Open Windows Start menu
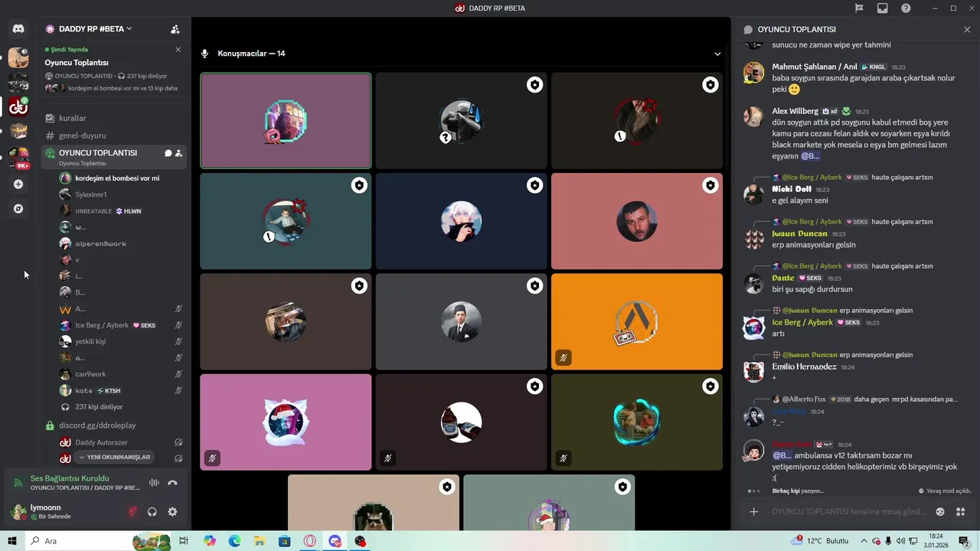Screen dimensions: 980x551 click(x=12, y=541)
